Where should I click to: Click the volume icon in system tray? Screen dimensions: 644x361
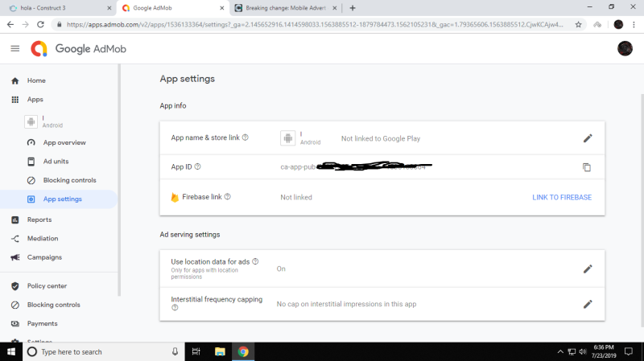coord(583,351)
